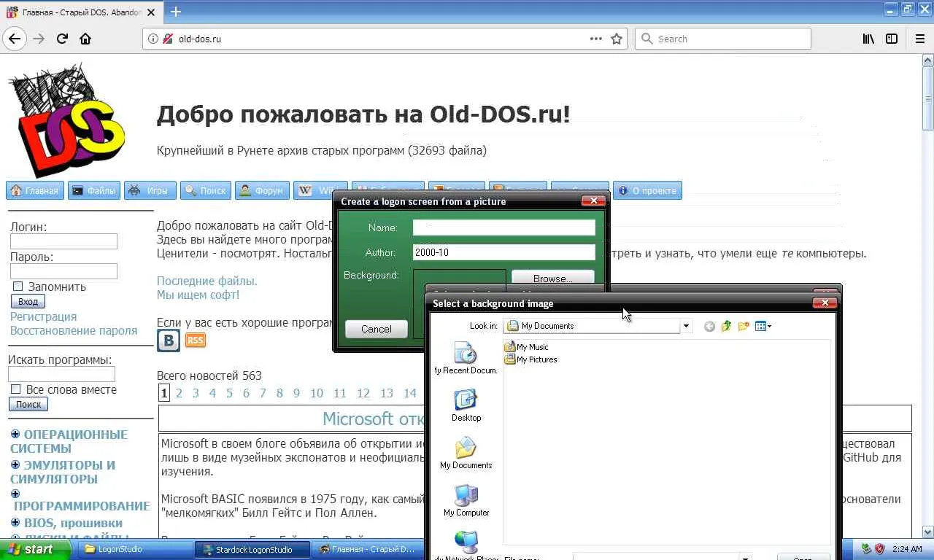
Task: Open the Последние файлы link
Action: point(207,281)
